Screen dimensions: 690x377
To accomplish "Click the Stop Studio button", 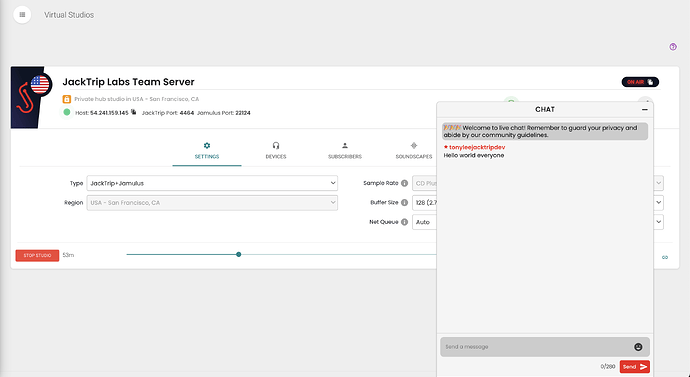I will [37, 256].
